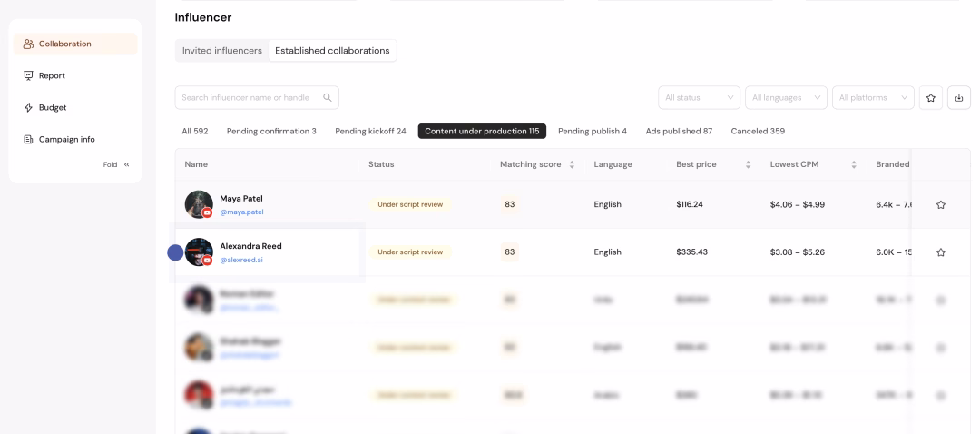Image resolution: width=980 pixels, height=434 pixels.
Task: Click the @maya.patel handle link
Action: (241, 212)
